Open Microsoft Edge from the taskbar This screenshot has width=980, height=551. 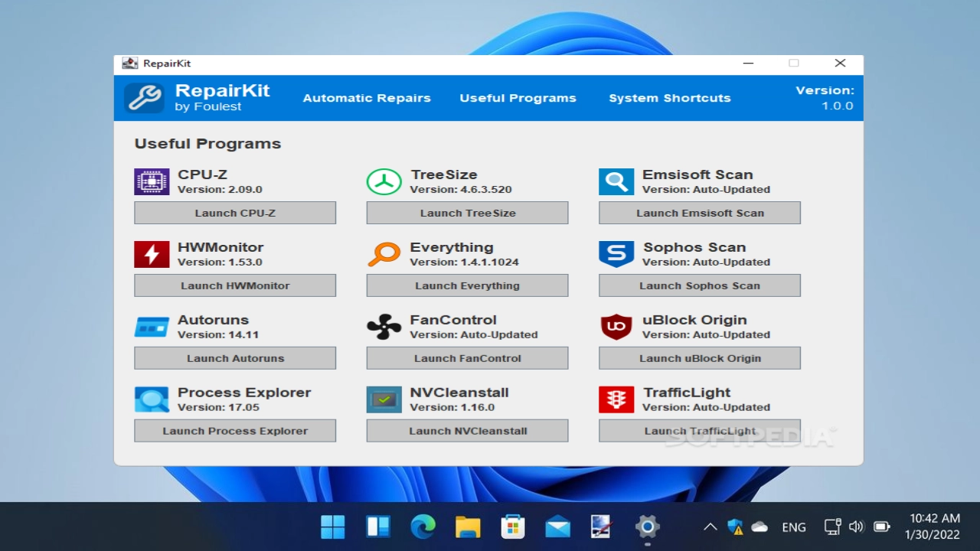tap(423, 527)
